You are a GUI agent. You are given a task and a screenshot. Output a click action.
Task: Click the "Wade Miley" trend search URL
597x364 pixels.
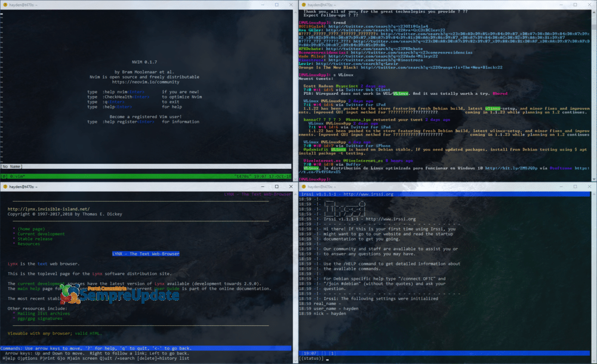click(x=383, y=56)
